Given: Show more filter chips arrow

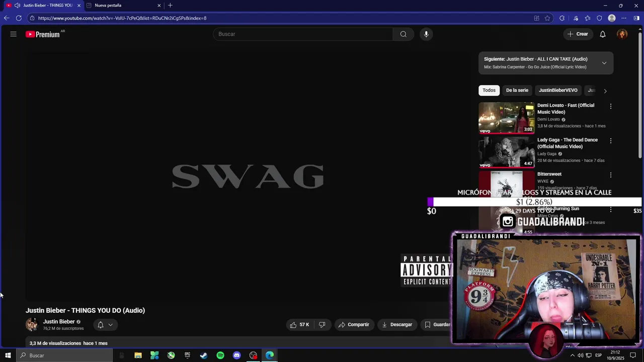Looking at the screenshot, I should click(x=605, y=91).
